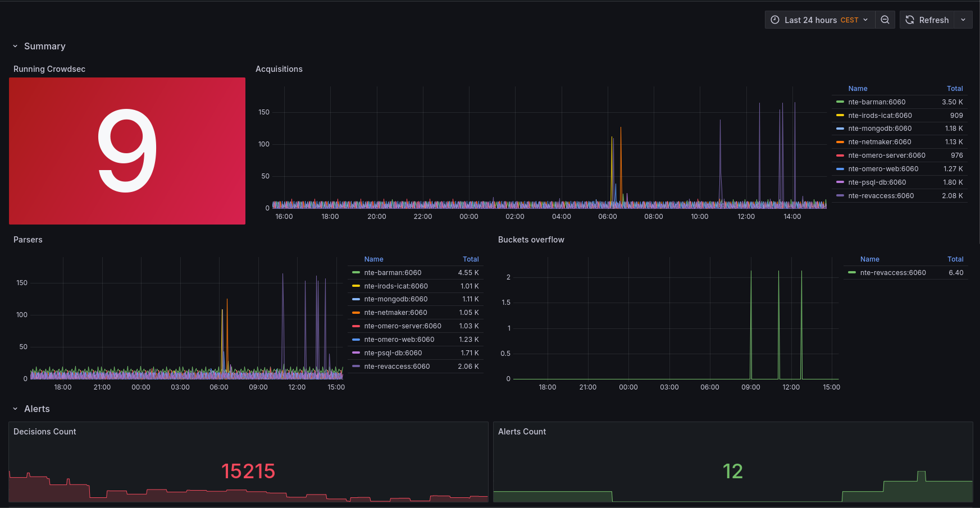The width and height of the screenshot is (980, 508).
Task: Collapse the Summary row
Action: coord(15,47)
